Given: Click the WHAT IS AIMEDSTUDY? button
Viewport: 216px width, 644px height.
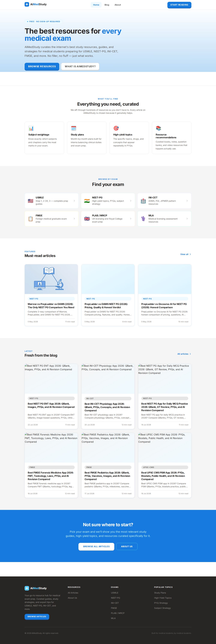Looking at the screenshot, I should pyautogui.click(x=80, y=67).
